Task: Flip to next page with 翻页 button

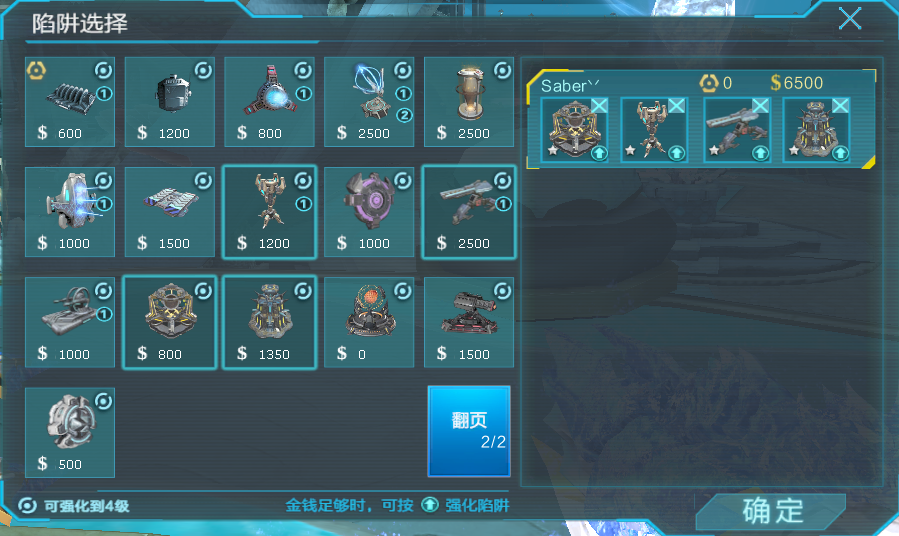Action: tap(469, 431)
